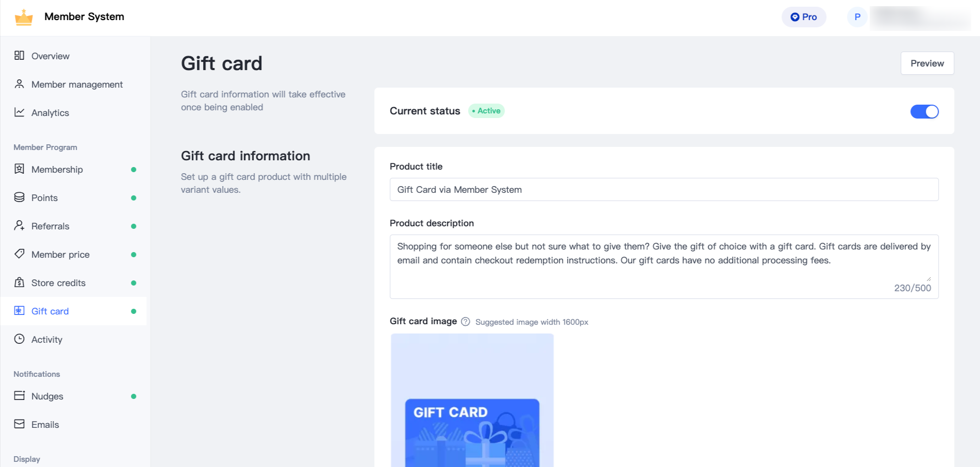Select Gift card in the sidebar
Image resolution: width=980 pixels, height=467 pixels.
50,311
